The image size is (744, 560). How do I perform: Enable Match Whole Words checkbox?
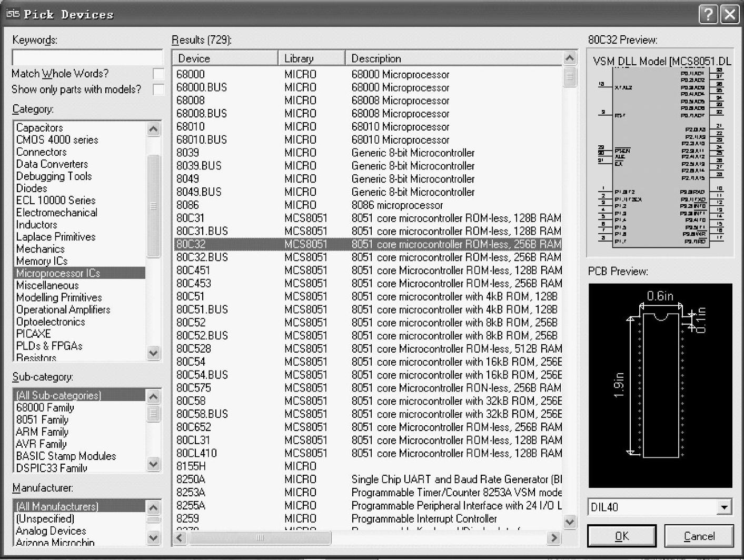[x=158, y=74]
